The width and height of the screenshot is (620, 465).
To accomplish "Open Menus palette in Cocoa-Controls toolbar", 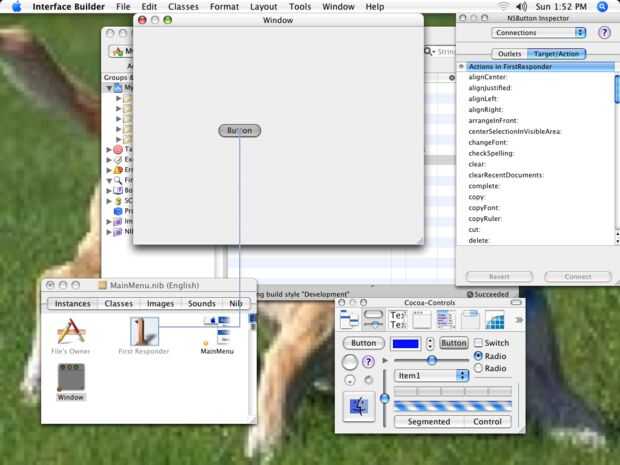I will (349, 319).
